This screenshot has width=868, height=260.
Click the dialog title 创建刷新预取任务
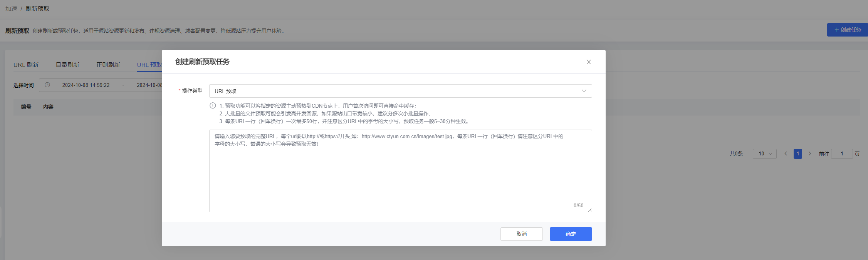[x=202, y=62]
